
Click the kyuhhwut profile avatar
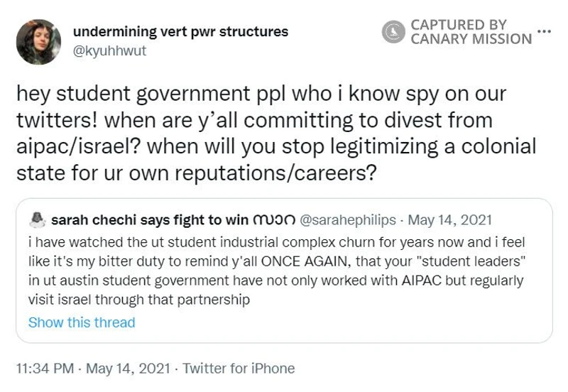[x=38, y=42]
